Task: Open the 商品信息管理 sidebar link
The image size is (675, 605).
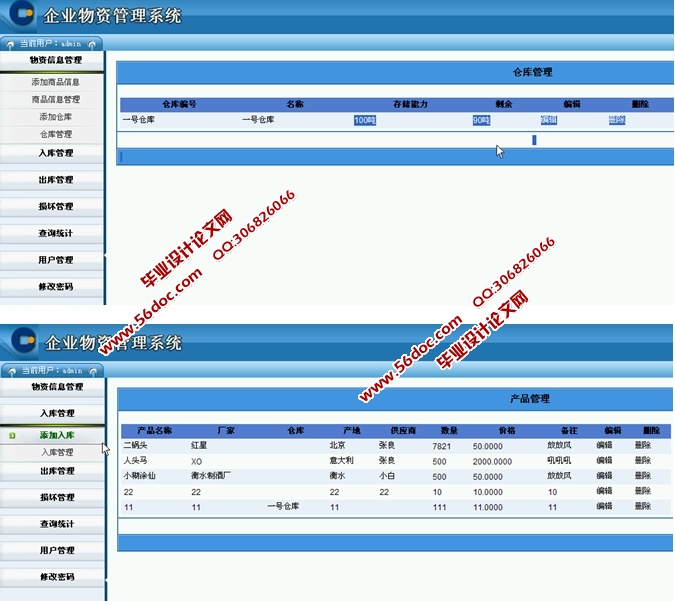Action: 55,99
